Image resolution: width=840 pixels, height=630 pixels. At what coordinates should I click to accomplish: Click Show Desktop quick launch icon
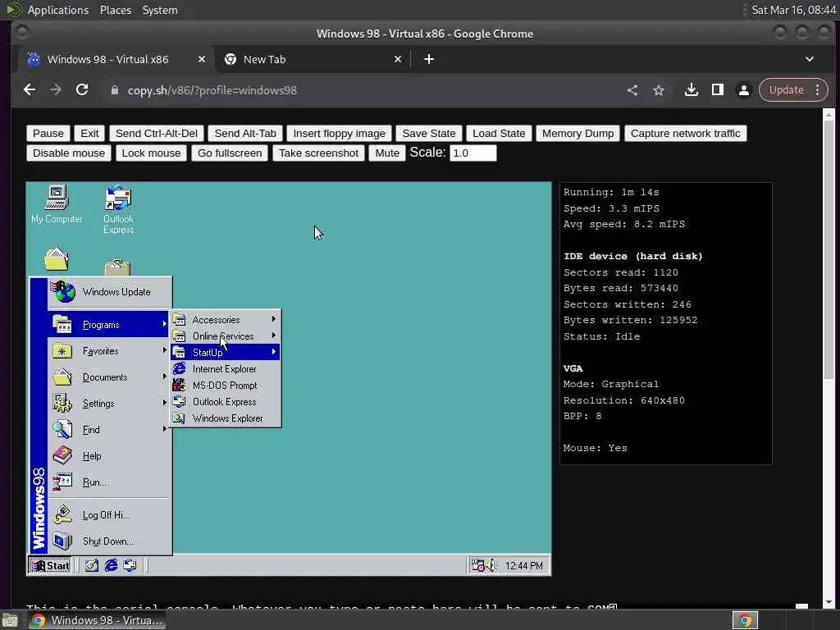click(x=92, y=565)
